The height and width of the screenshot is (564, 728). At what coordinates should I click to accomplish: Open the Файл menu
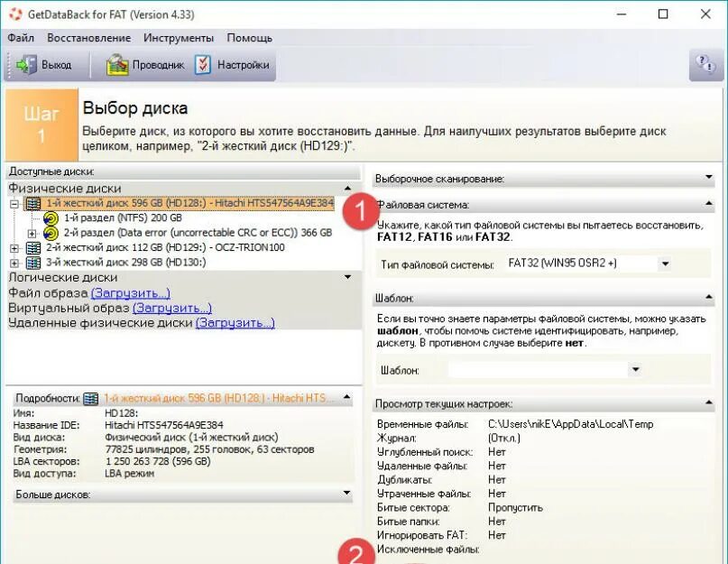(x=21, y=38)
